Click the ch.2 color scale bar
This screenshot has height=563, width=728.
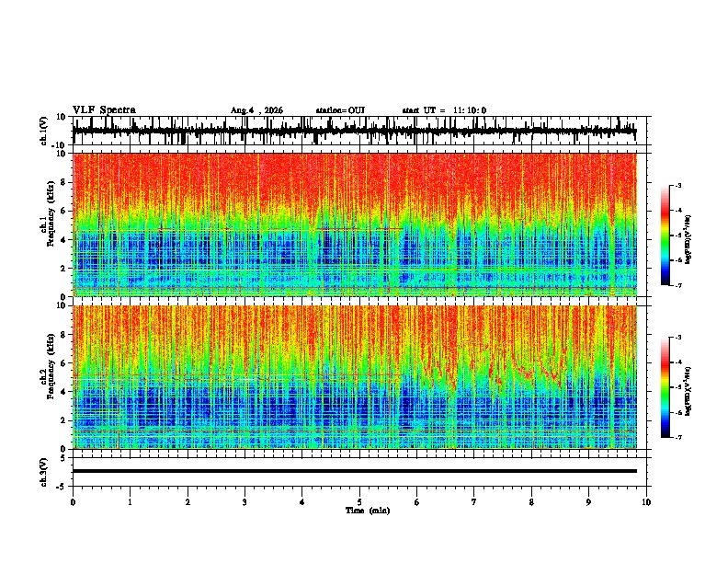[x=665, y=387]
